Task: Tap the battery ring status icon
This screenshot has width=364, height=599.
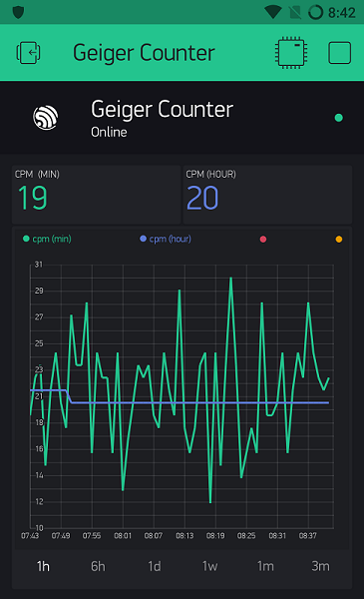Action: 315,12
